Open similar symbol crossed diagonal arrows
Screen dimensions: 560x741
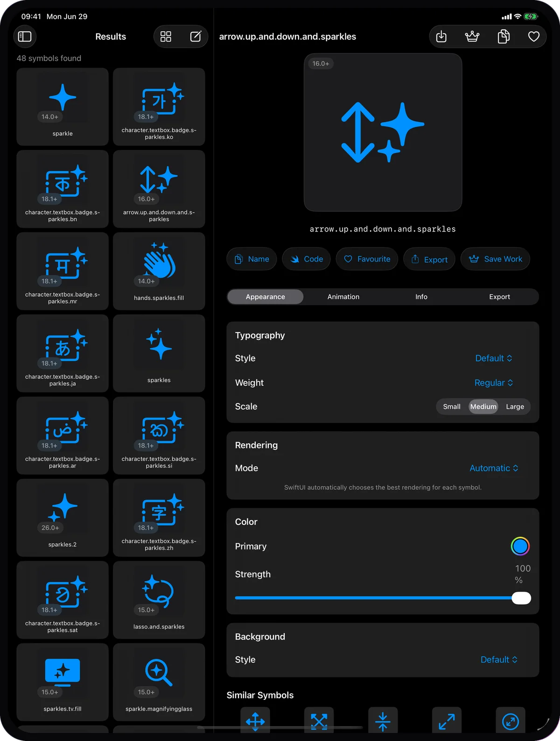point(319,721)
